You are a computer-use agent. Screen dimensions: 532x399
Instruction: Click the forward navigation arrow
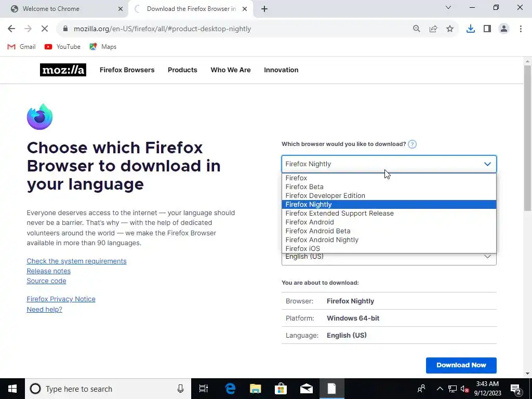click(28, 29)
